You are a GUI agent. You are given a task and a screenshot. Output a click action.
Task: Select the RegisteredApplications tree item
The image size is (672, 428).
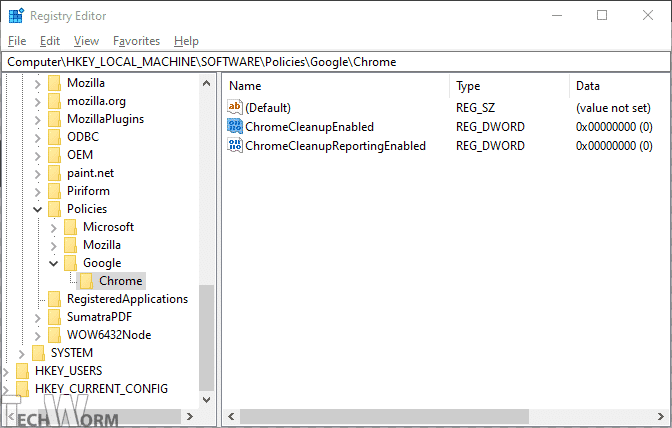tap(127, 299)
